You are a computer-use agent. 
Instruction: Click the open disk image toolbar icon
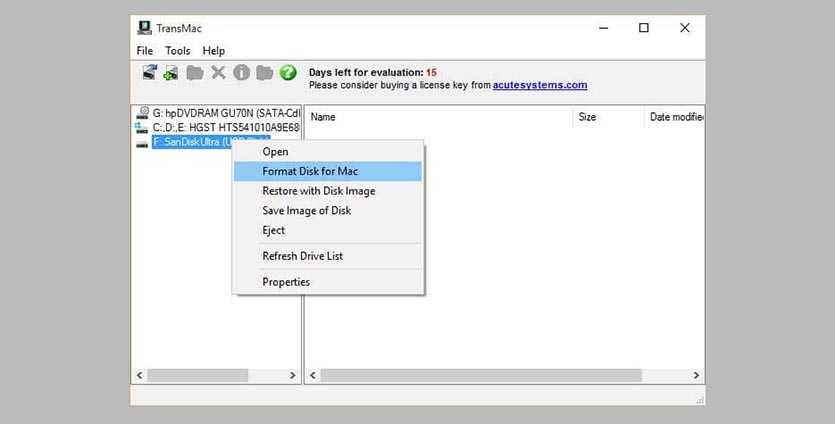point(149,73)
